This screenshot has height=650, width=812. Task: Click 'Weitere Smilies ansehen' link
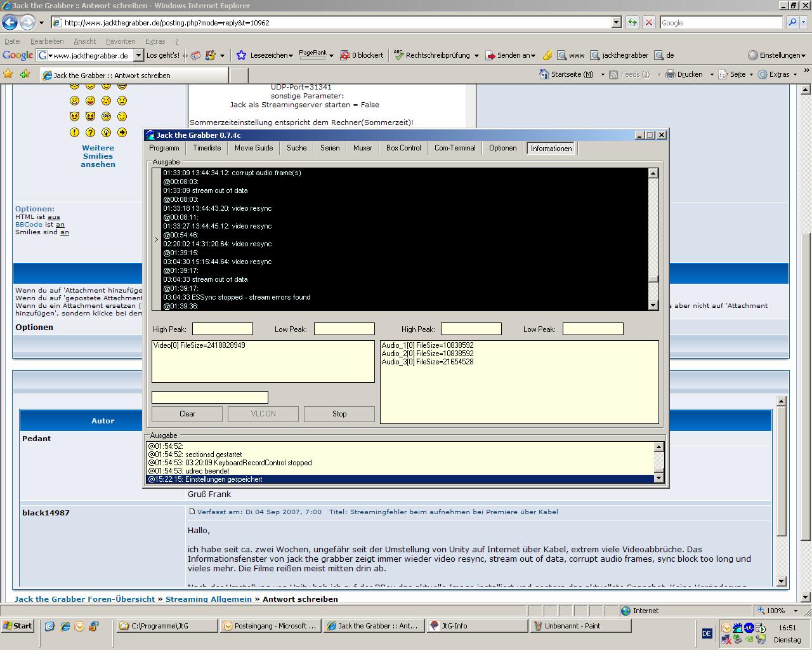click(x=98, y=156)
